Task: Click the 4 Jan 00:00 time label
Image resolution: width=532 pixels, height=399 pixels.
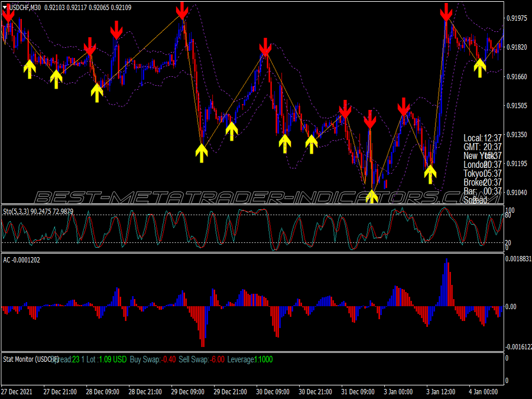Action: pos(483,391)
